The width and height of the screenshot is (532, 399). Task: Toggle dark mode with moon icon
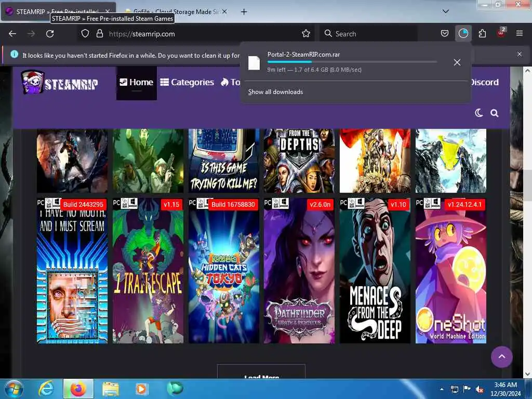tap(478, 113)
